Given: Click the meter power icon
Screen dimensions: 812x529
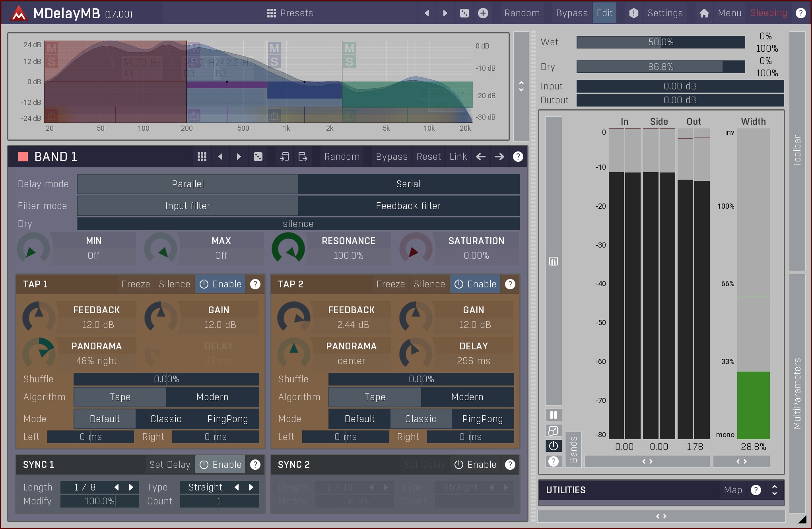Looking at the screenshot, I should click(553, 446).
